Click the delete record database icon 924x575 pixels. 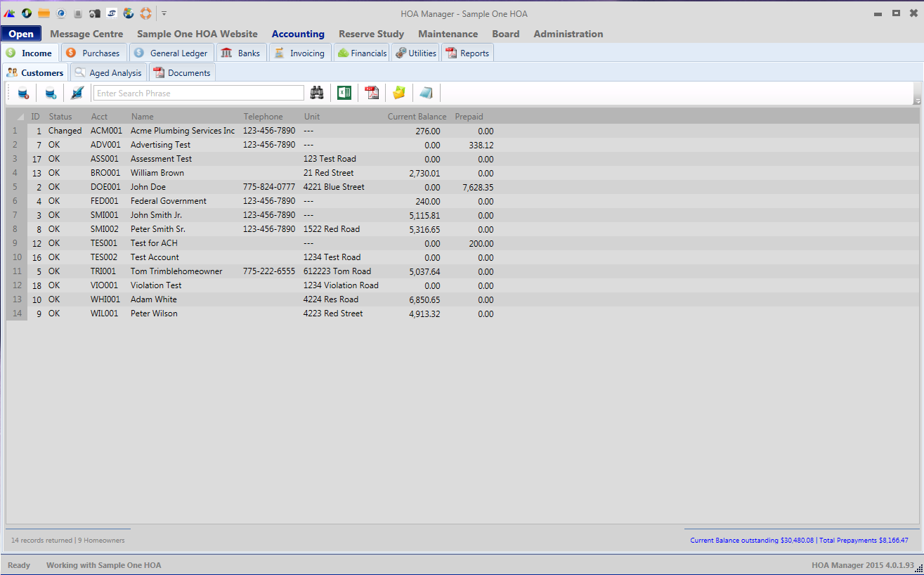pos(23,93)
